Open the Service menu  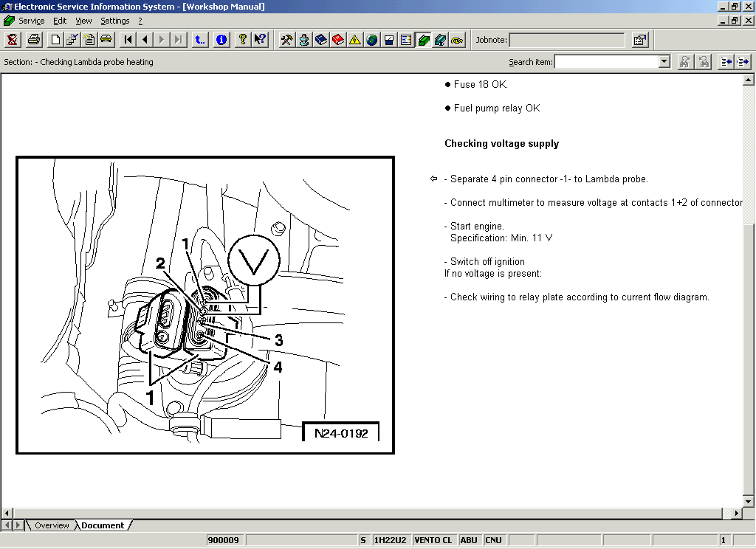(31, 21)
